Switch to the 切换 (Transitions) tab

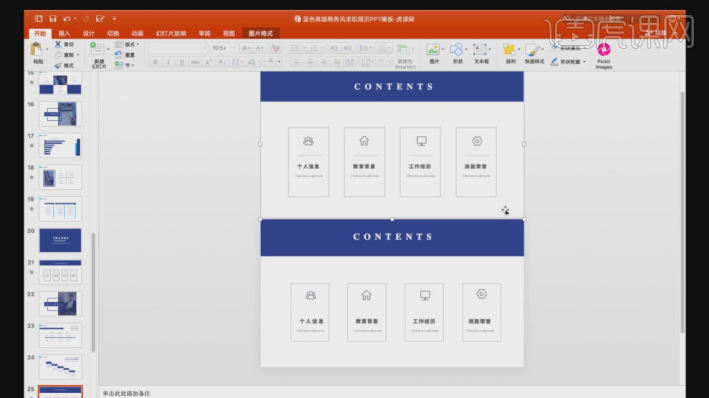pyautogui.click(x=113, y=33)
